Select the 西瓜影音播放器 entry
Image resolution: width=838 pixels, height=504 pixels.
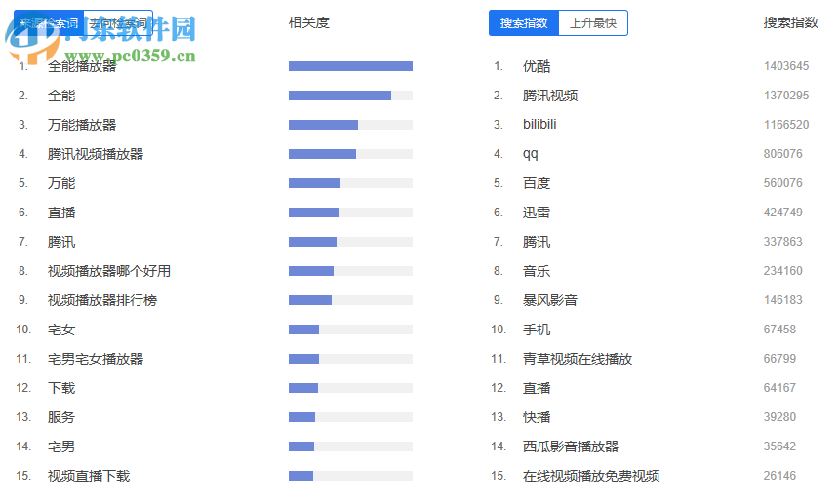pyautogui.click(x=571, y=446)
